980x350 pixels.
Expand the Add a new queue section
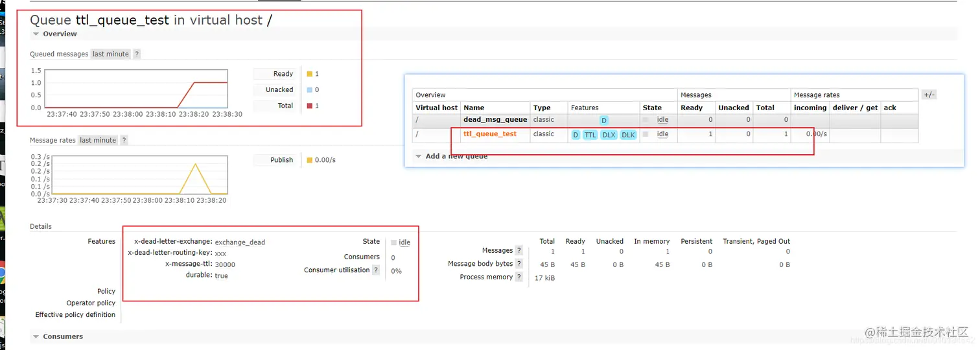point(451,156)
